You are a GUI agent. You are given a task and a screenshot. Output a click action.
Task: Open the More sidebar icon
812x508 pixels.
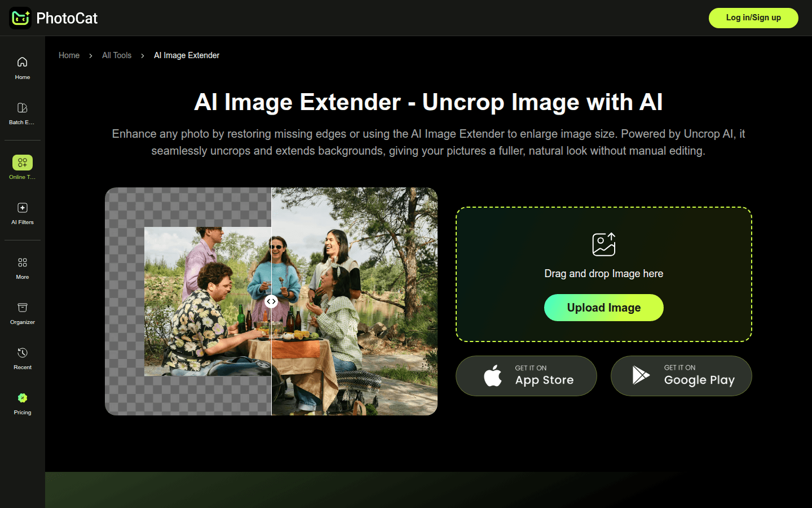(x=23, y=262)
